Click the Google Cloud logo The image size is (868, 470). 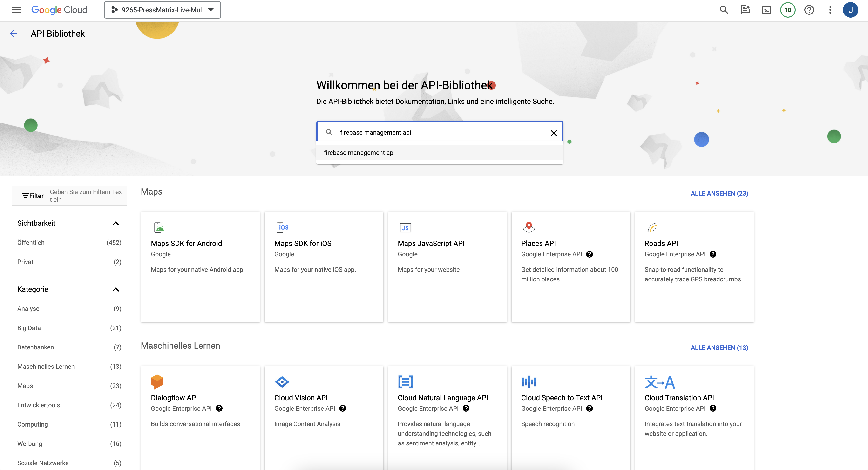[59, 10]
